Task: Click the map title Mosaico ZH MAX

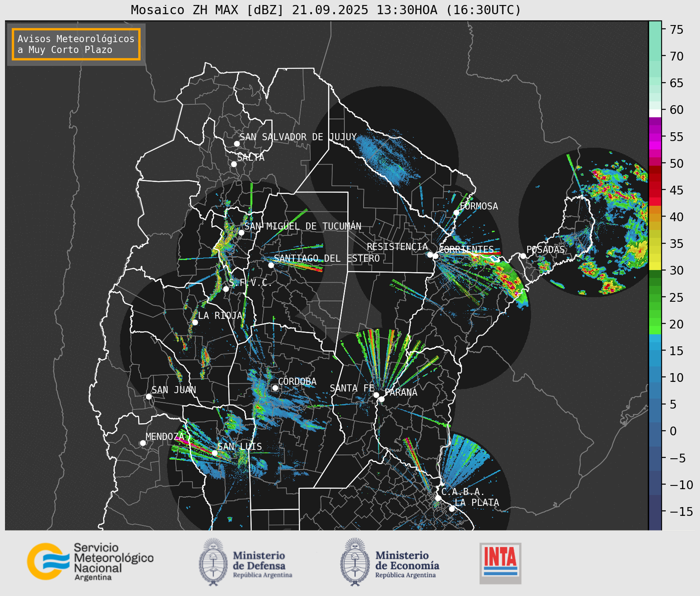Action: pyautogui.click(x=326, y=10)
